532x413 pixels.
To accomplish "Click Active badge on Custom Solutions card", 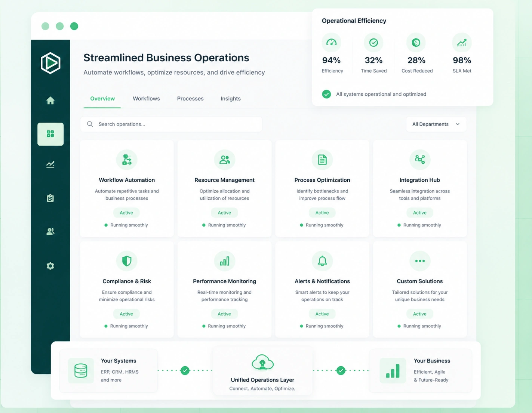I will point(419,314).
